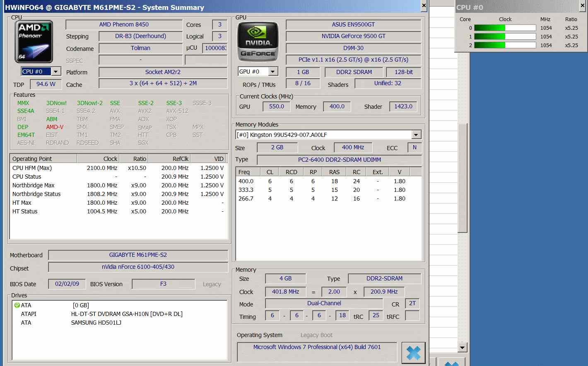Click the Microsoft Windows 7 Professional OS field
Image resolution: width=588 pixels, height=366 pixels.
coord(317,352)
